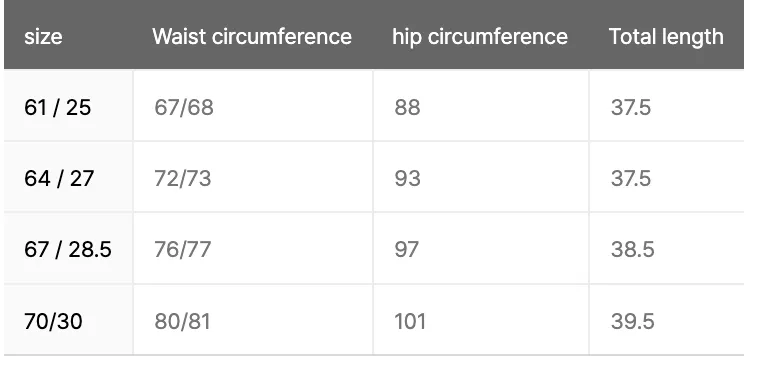Click the hip value 97
Viewport: 768px width, 368px height.
click(x=407, y=249)
